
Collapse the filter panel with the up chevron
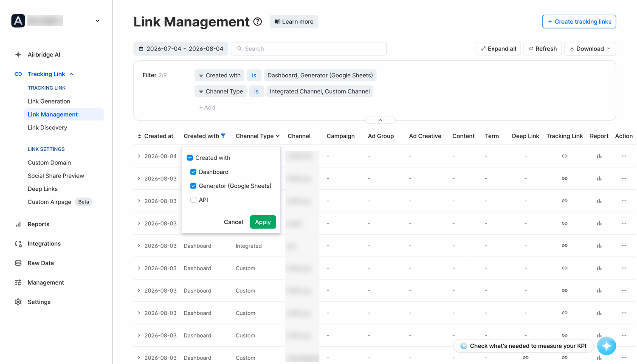tap(380, 120)
